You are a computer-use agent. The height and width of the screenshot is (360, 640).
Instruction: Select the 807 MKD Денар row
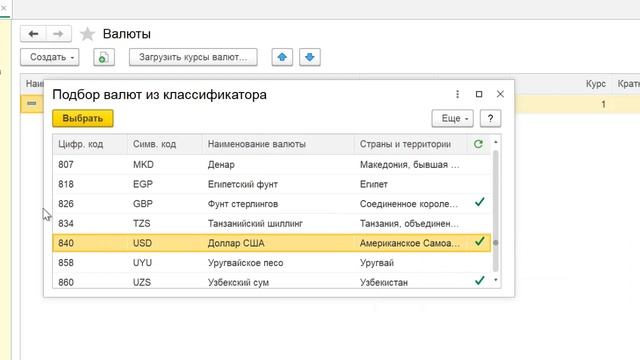click(x=272, y=164)
